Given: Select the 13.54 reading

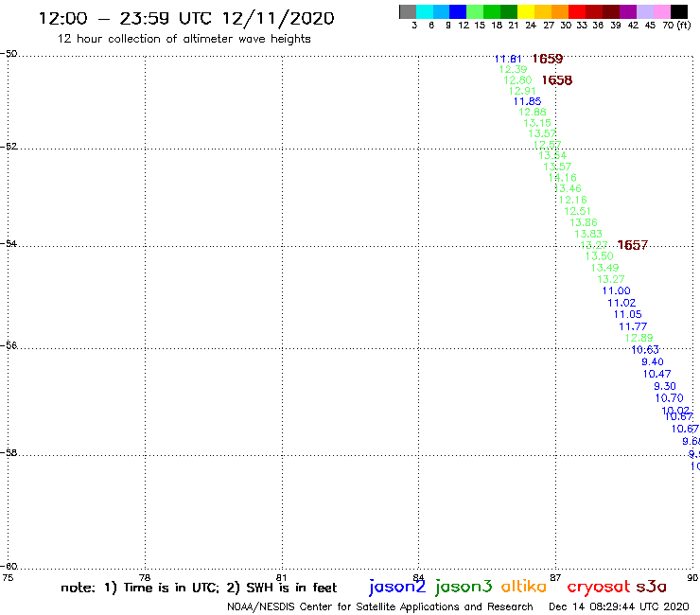Looking at the screenshot, I should click(552, 155).
